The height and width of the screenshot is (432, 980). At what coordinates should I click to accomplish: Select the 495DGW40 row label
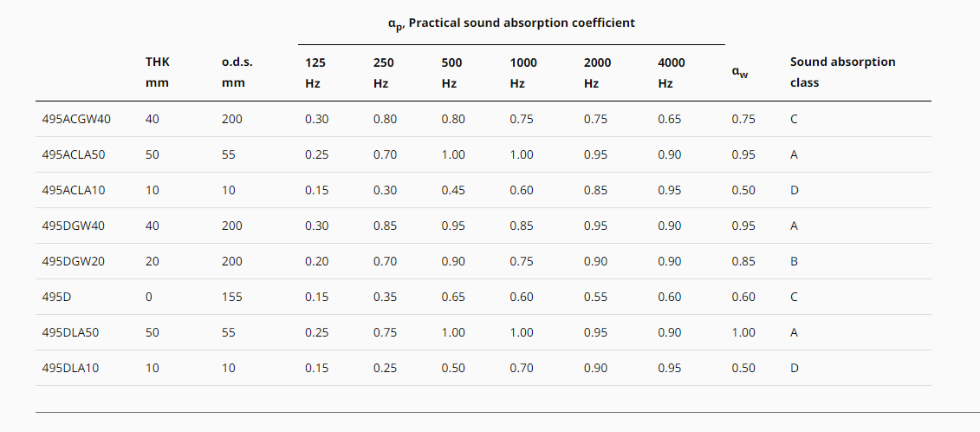73,226
